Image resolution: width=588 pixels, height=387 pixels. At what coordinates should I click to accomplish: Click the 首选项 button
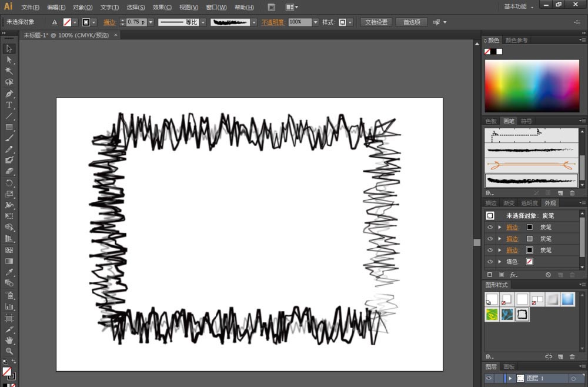412,22
